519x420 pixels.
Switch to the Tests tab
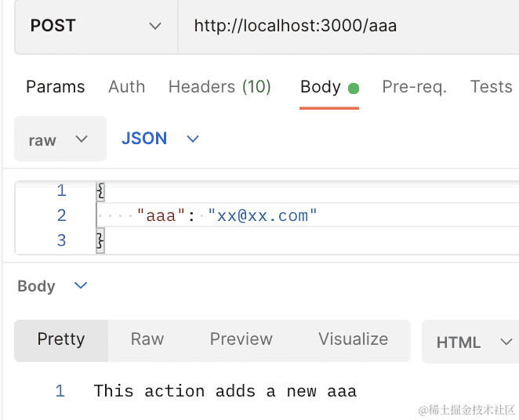pos(491,87)
